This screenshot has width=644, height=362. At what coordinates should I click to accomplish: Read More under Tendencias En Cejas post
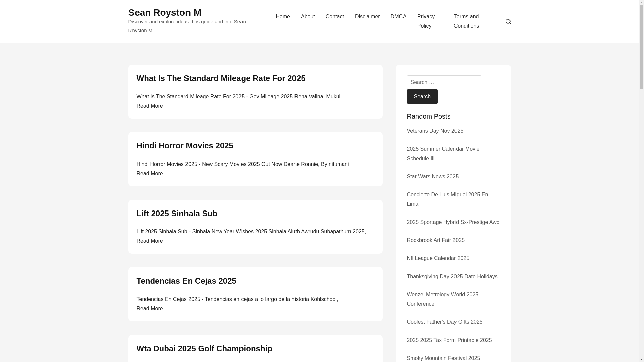[149, 309]
